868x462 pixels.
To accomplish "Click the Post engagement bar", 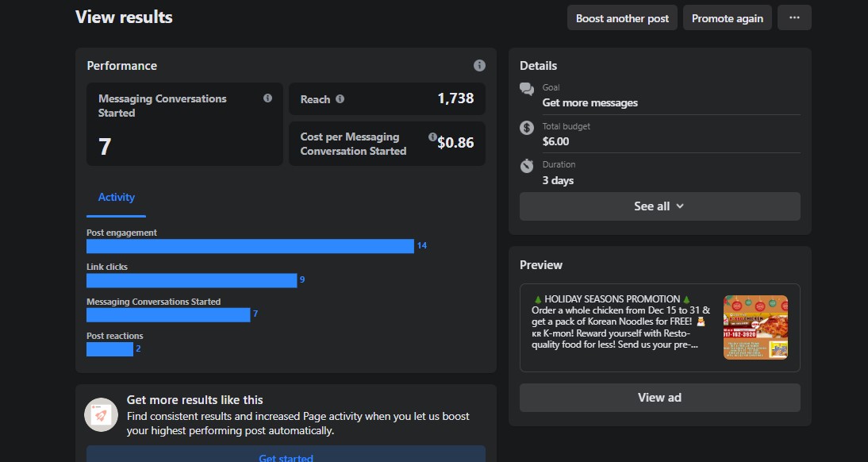I will [x=250, y=246].
